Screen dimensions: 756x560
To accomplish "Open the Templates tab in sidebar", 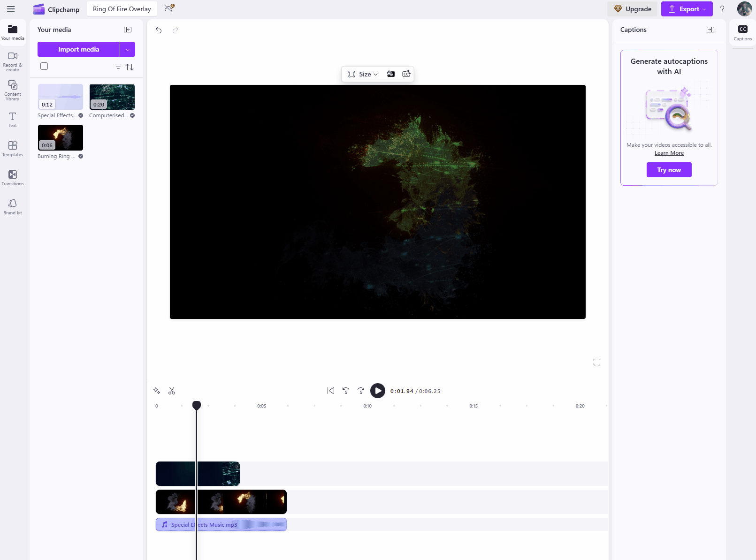I will click(x=13, y=149).
